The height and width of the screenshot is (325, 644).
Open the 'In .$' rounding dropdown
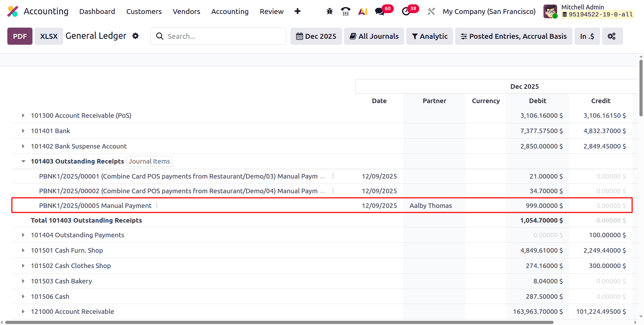click(587, 36)
